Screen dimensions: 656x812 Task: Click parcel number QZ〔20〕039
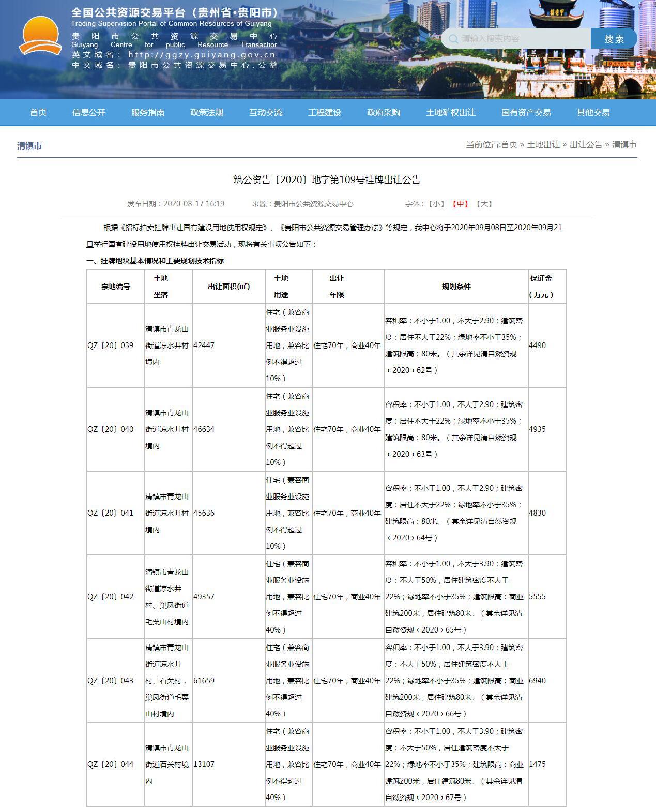(x=111, y=345)
